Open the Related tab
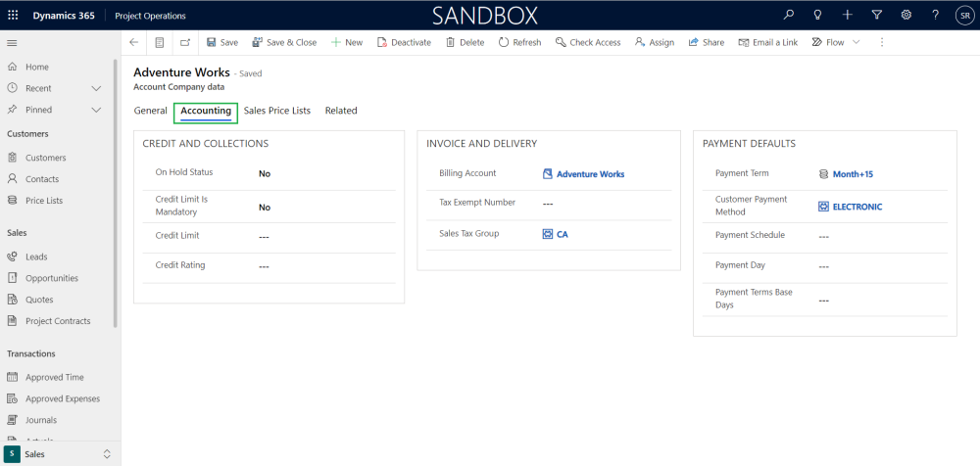980x466 pixels. pyautogui.click(x=341, y=111)
